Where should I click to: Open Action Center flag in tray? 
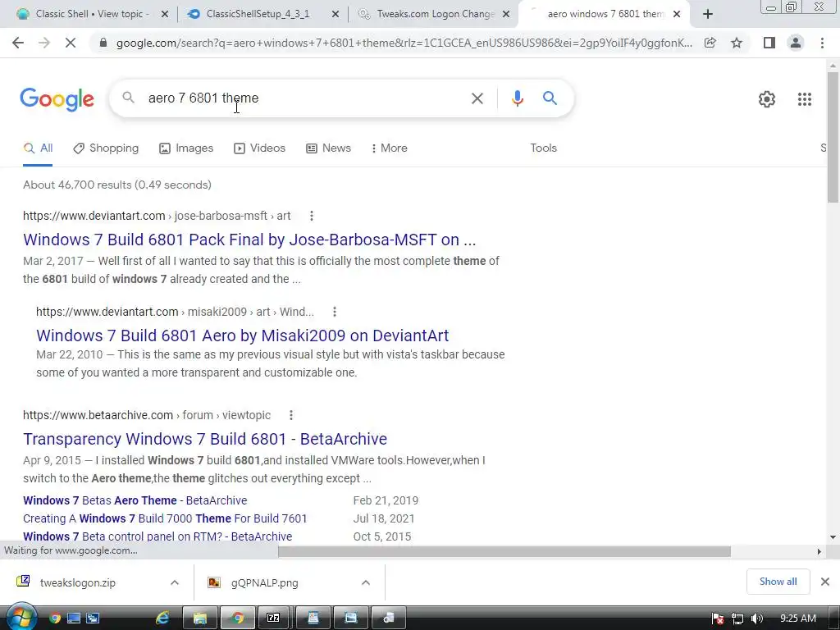click(x=717, y=619)
